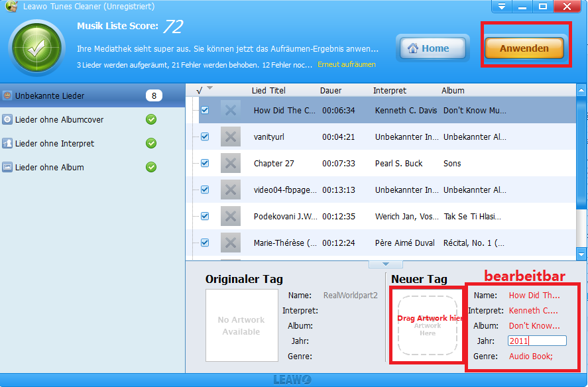Image resolution: width=588 pixels, height=387 pixels.
Task: Click the green scan-complete checkmark icon
Action: click(x=36, y=48)
